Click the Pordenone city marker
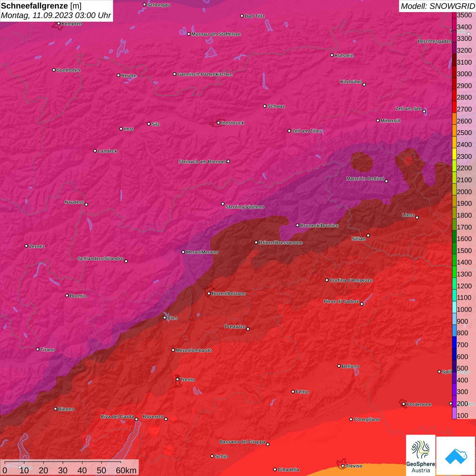This screenshot has width=476, height=476. click(x=404, y=404)
